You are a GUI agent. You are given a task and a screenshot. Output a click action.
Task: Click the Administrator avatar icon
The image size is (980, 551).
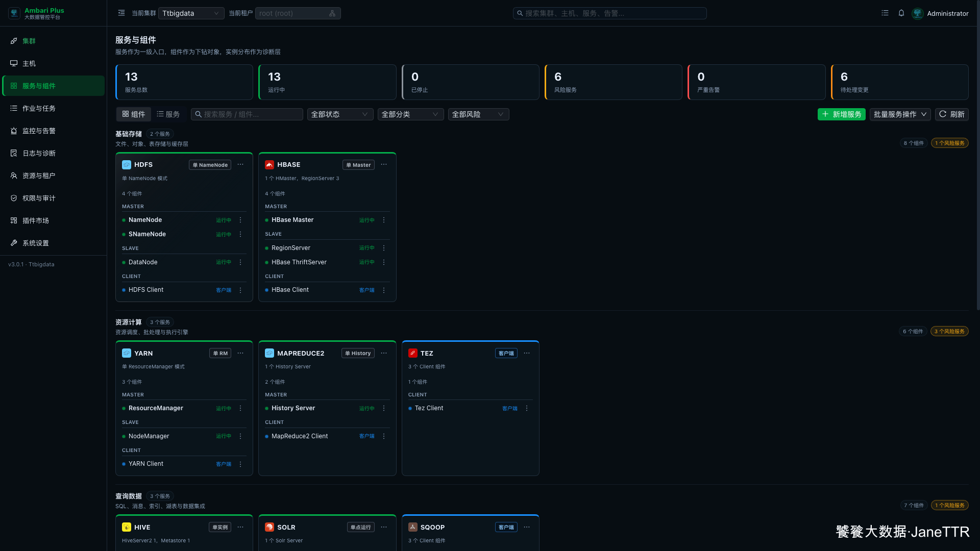coord(918,13)
